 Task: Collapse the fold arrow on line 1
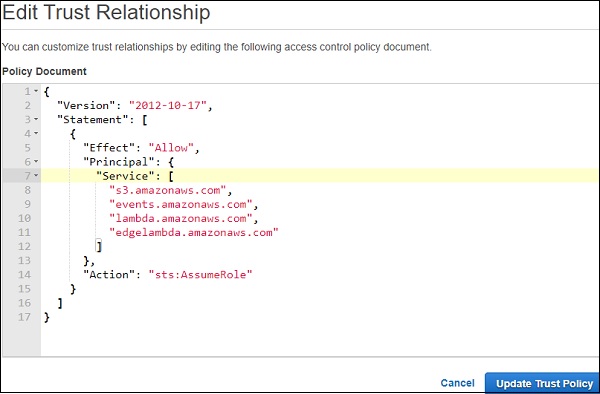[x=36, y=91]
